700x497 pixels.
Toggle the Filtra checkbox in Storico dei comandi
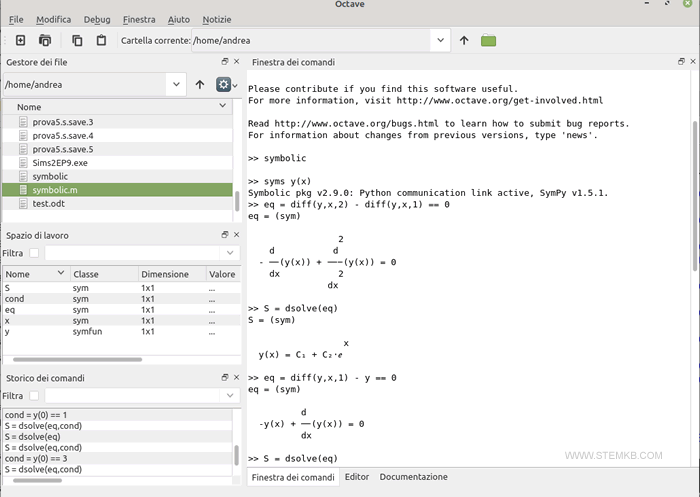click(x=34, y=395)
